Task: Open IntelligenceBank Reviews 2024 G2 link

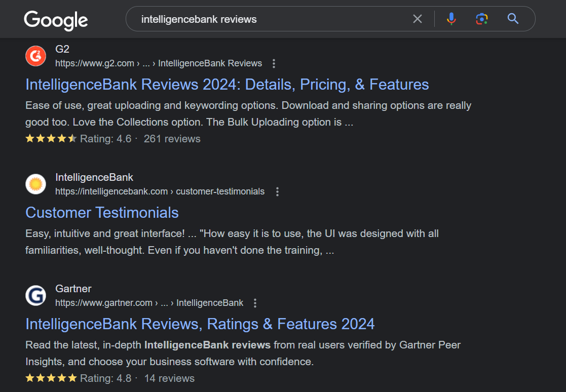Action: [227, 85]
